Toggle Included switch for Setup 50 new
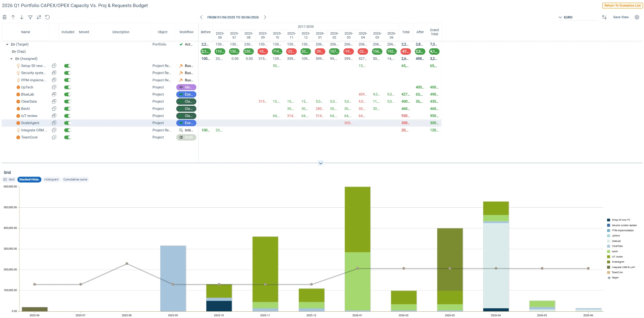Image resolution: width=644 pixels, height=318 pixels. (x=68, y=66)
